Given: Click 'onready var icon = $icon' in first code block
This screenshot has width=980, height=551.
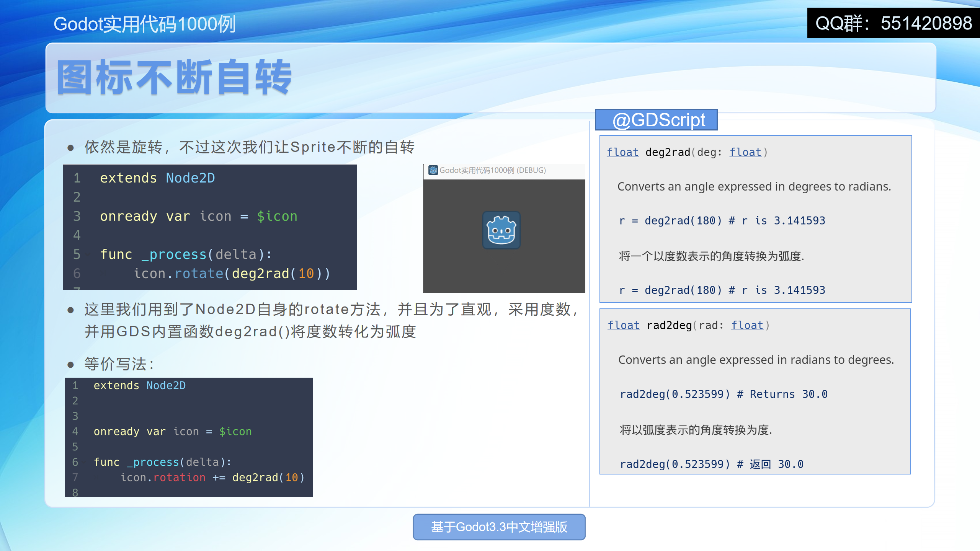Looking at the screenshot, I should pos(199,216).
